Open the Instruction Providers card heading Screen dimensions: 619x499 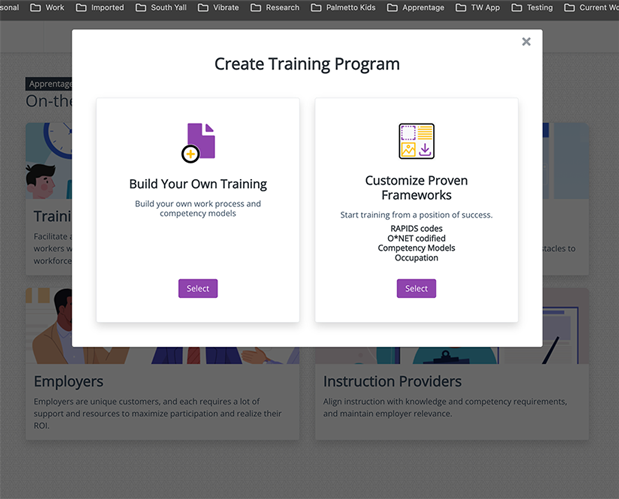click(x=392, y=381)
